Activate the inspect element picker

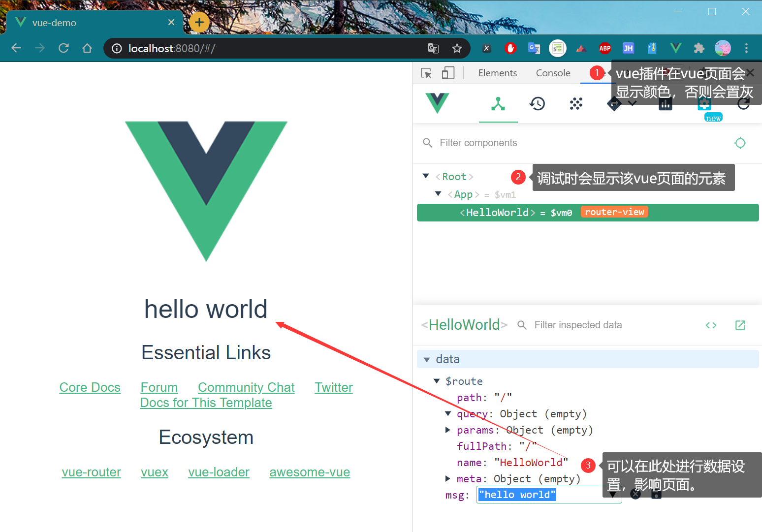(x=426, y=73)
